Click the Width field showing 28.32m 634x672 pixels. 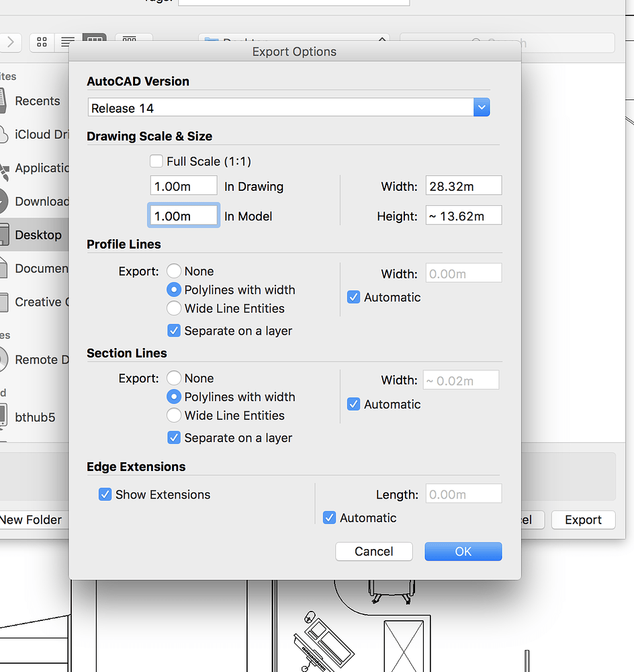coord(463,185)
